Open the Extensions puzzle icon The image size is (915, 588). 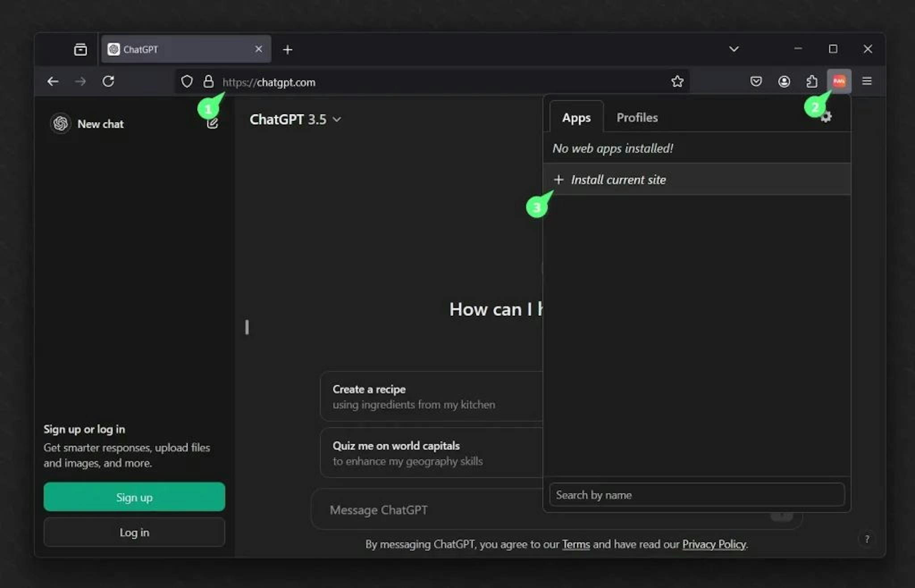(812, 81)
